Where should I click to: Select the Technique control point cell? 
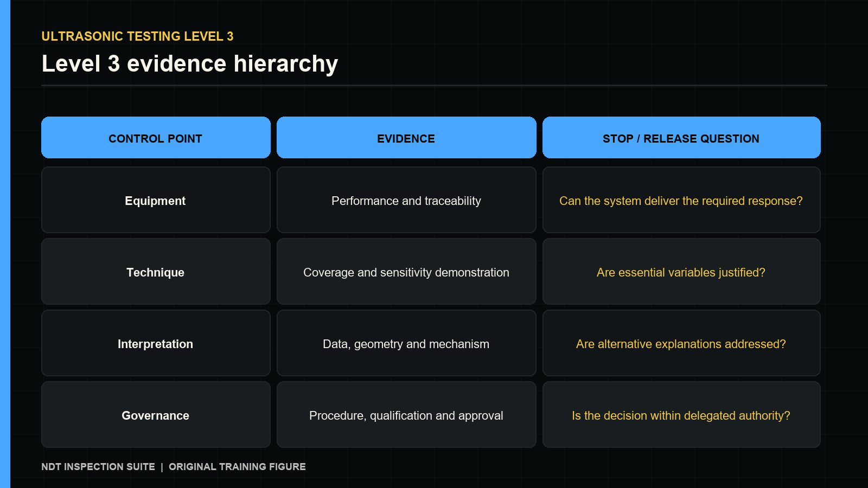tap(156, 272)
